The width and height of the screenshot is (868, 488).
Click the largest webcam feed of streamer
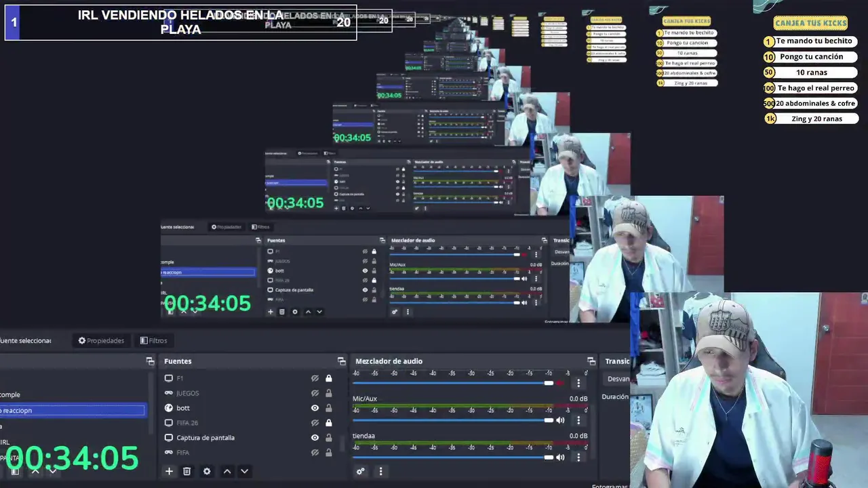(x=749, y=390)
